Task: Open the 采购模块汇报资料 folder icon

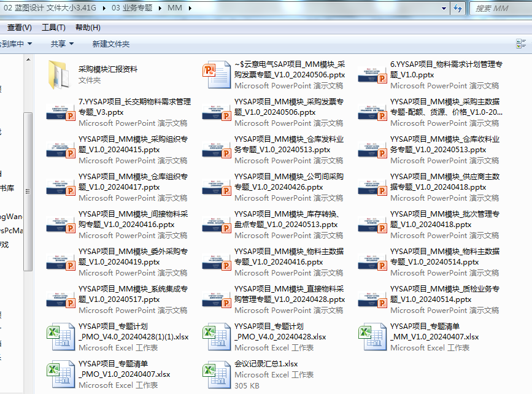Action: pos(60,74)
